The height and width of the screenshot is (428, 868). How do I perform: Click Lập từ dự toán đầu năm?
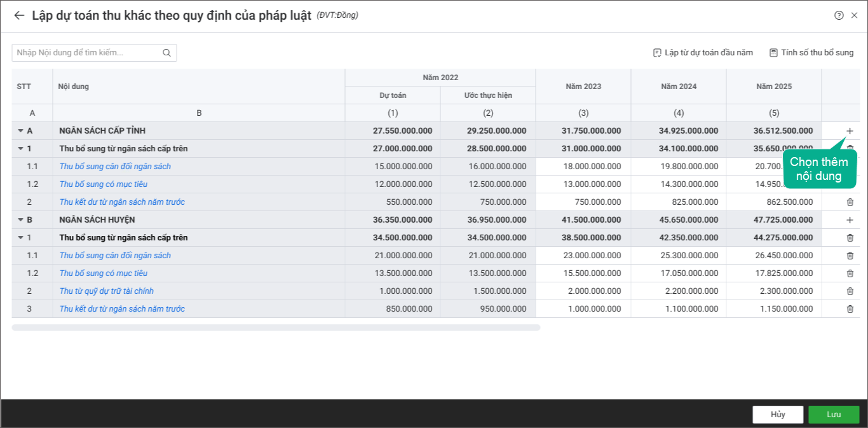pyautogui.click(x=703, y=53)
